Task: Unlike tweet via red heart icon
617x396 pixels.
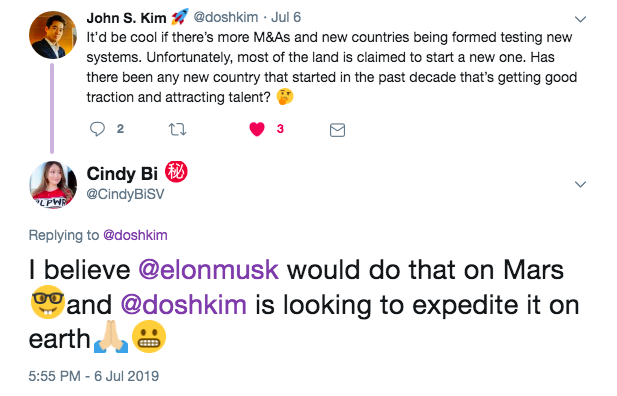Action: click(x=257, y=129)
